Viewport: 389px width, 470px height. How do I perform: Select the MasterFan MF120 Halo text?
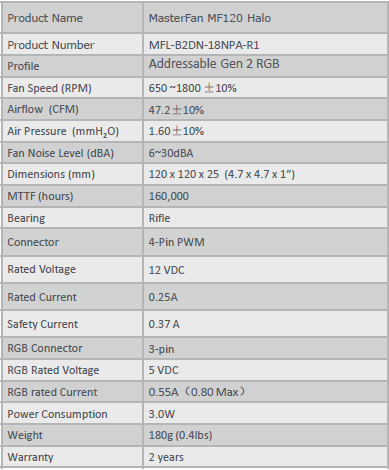point(210,18)
